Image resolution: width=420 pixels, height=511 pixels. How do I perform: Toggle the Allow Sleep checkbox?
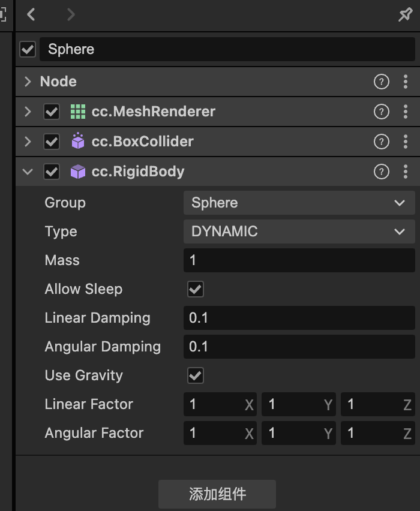[x=196, y=289]
